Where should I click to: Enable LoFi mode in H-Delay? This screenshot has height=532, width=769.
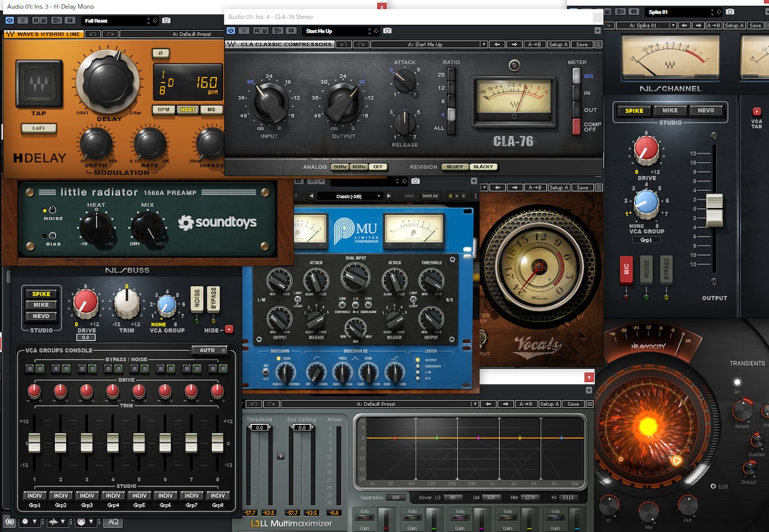click(x=39, y=129)
